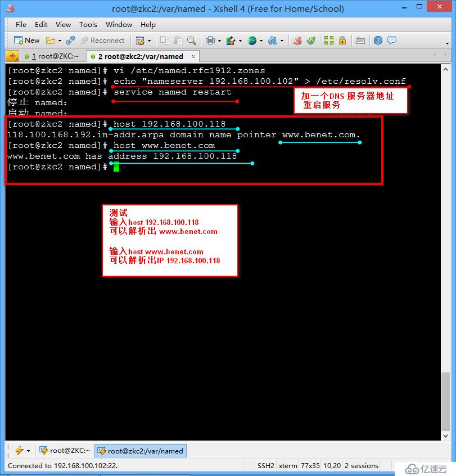Click the globe encoding icon

pos(252,41)
